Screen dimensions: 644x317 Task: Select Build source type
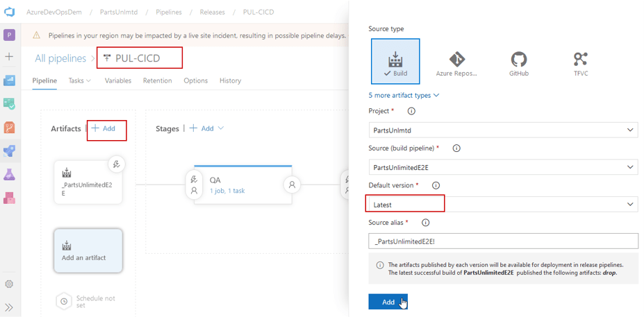click(395, 61)
